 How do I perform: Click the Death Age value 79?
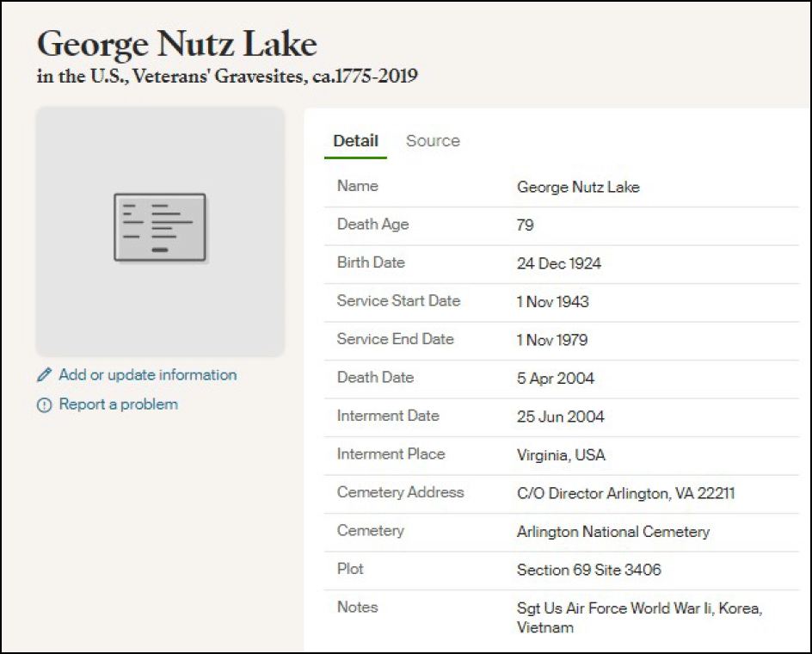coord(525,225)
